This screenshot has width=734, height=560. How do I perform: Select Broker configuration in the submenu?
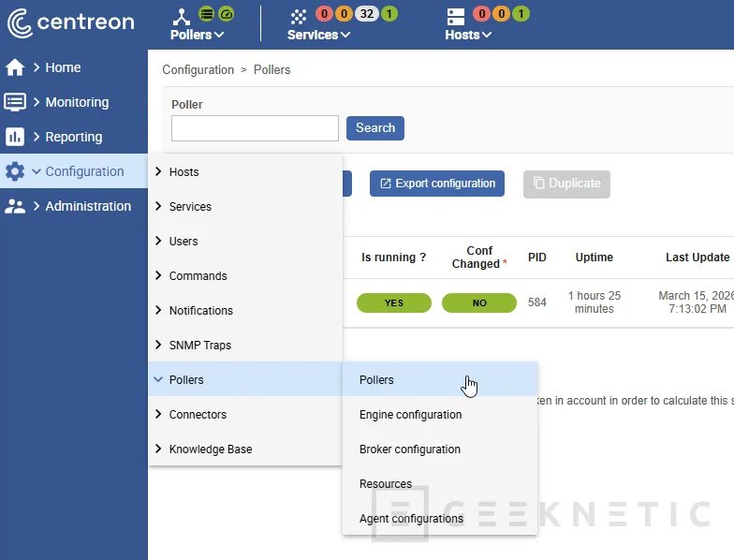point(440,449)
